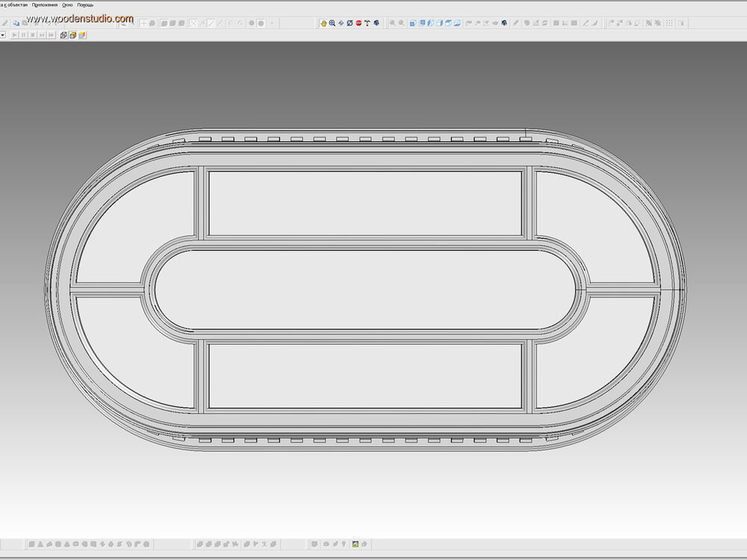Click the rotate view circular arrow icon
The image size is (747, 560).
click(350, 23)
